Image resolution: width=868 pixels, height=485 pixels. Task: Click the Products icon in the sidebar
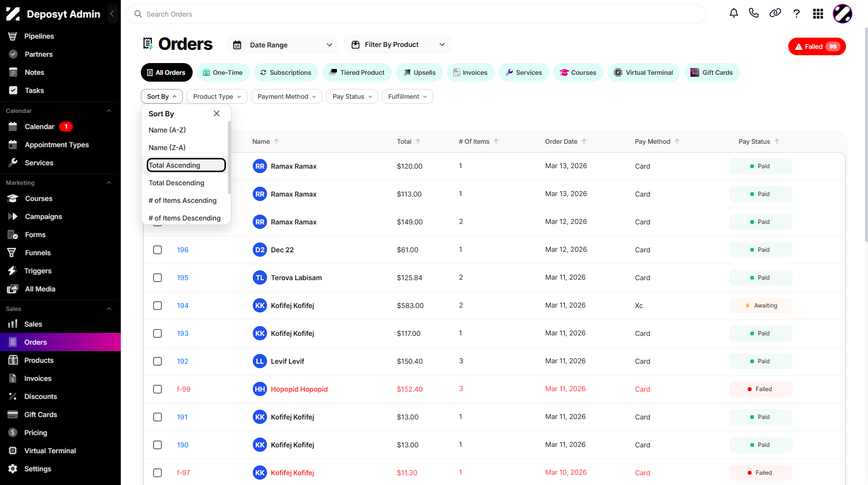[x=13, y=360]
